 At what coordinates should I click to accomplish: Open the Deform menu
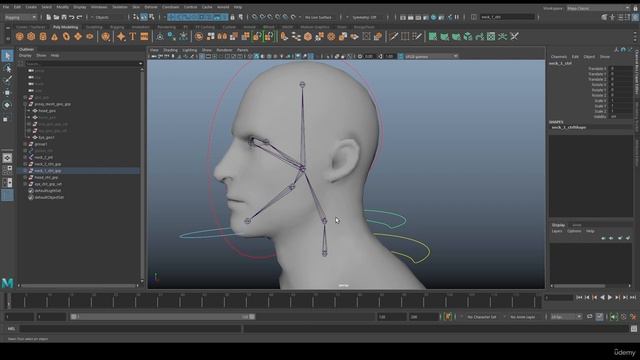[x=151, y=7]
